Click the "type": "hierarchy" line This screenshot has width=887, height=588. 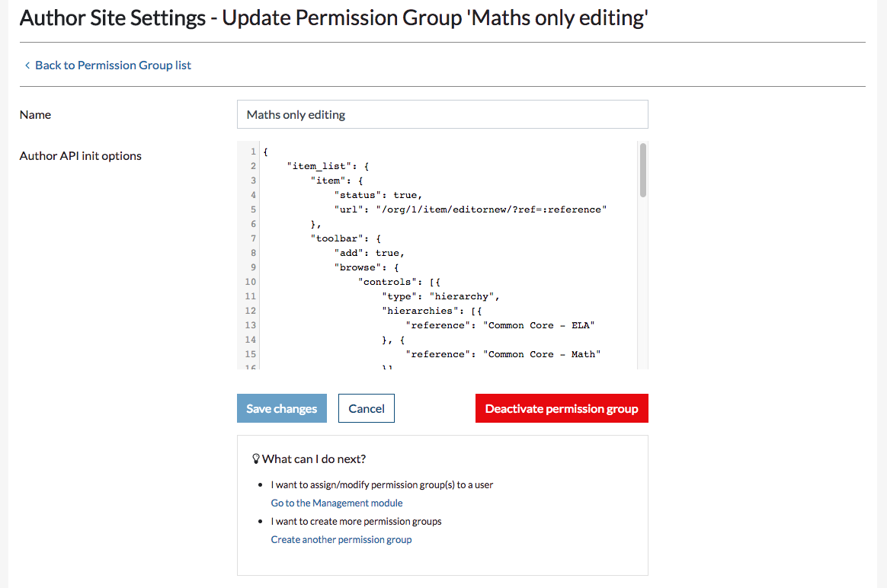click(440, 296)
